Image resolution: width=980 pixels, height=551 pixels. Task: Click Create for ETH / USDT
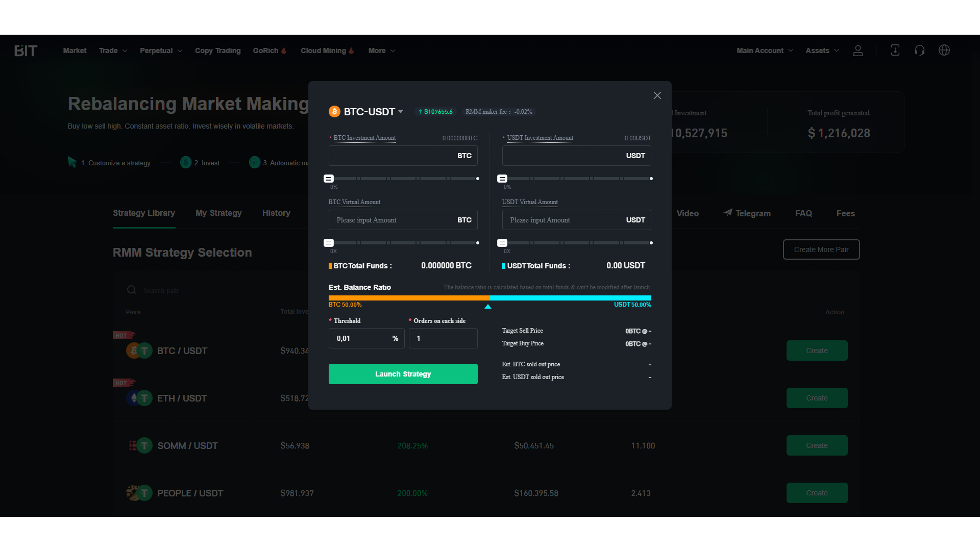pos(817,398)
